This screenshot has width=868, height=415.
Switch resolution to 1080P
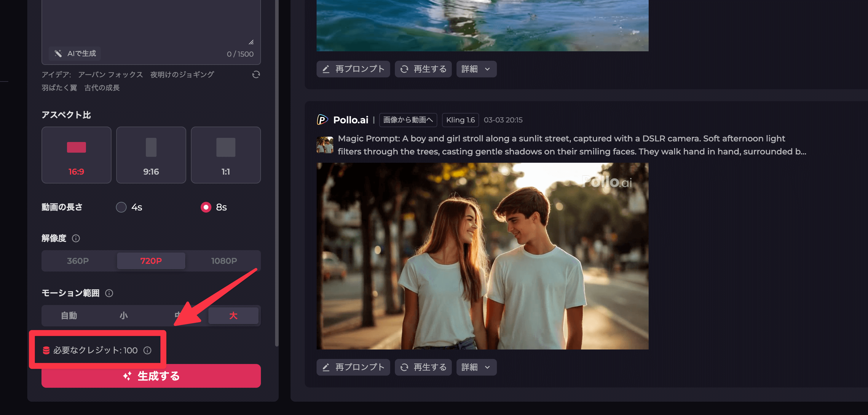(224, 261)
